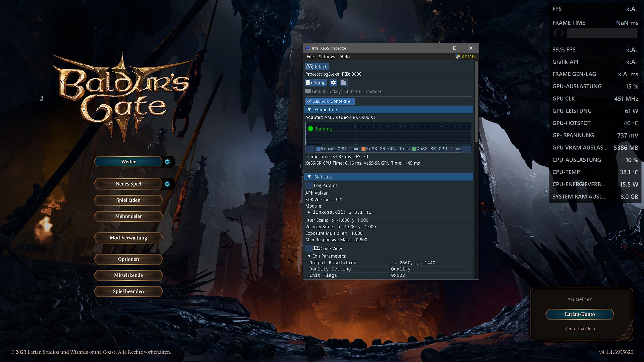Viewport: 644px width, 362px height.
Task: Enable the Log Params checkbox
Action: coord(309,186)
